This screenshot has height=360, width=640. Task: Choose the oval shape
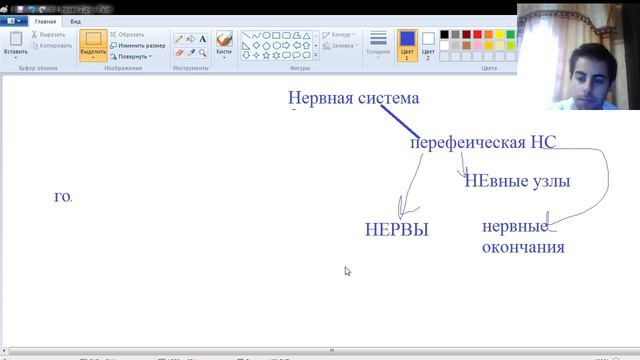pos(266,36)
